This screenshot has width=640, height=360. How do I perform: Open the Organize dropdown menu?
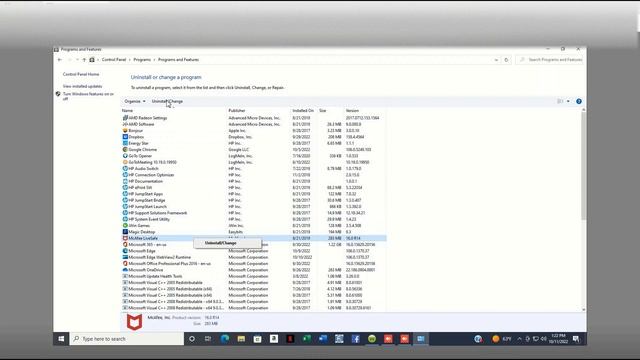tap(135, 101)
